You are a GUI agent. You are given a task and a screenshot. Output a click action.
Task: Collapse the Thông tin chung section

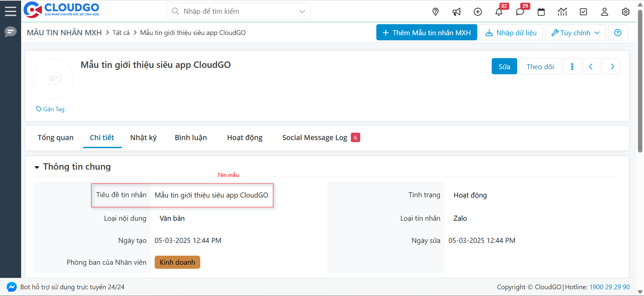[37, 167]
